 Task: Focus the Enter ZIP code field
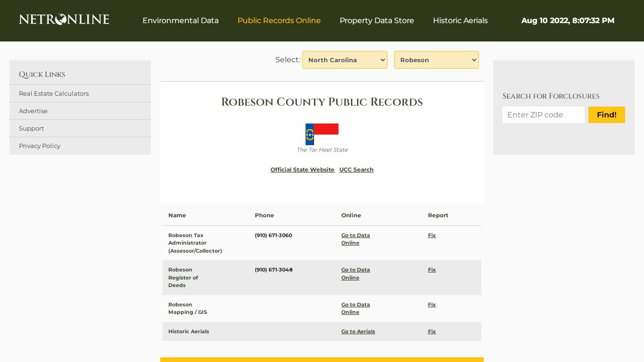pyautogui.click(x=544, y=115)
